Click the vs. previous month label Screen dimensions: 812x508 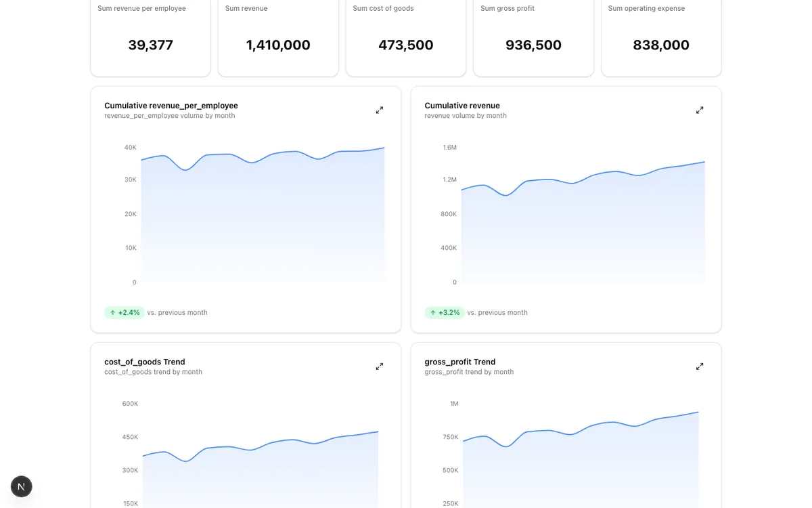pyautogui.click(x=177, y=312)
